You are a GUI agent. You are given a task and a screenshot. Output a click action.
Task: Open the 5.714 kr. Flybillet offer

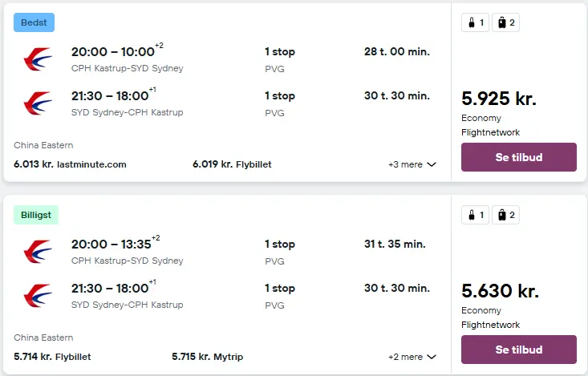(x=52, y=357)
